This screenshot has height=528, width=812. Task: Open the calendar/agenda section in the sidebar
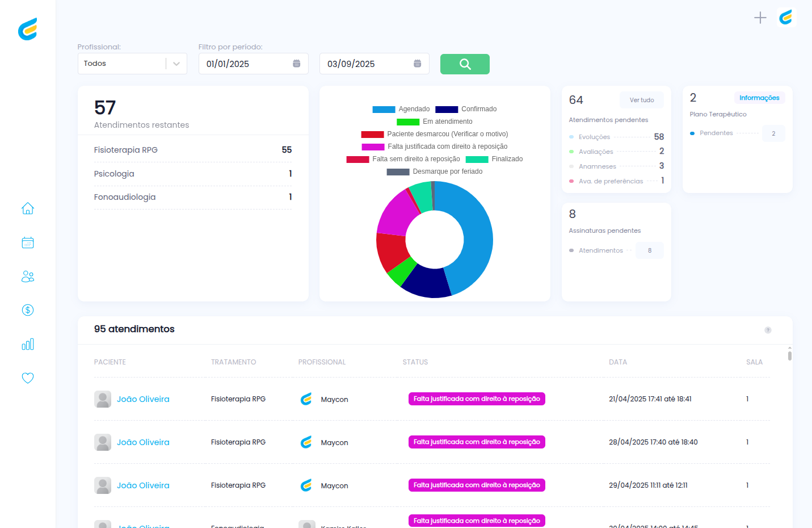point(27,242)
